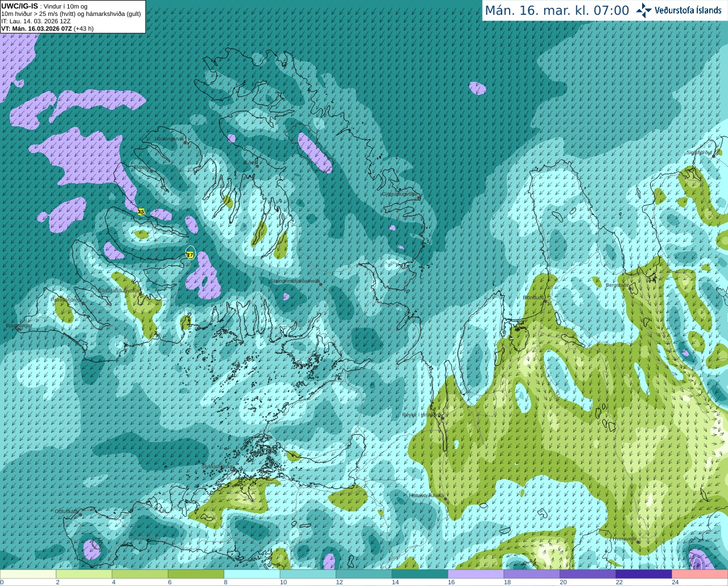Click the 'VT: Mán. 16.03.2026 07Z' line
This screenshot has width=728, height=586.
tap(47, 28)
